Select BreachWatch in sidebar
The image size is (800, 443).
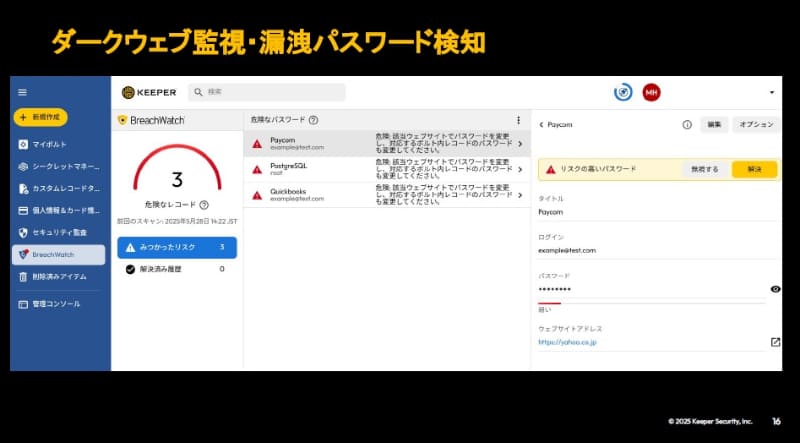(x=59, y=255)
